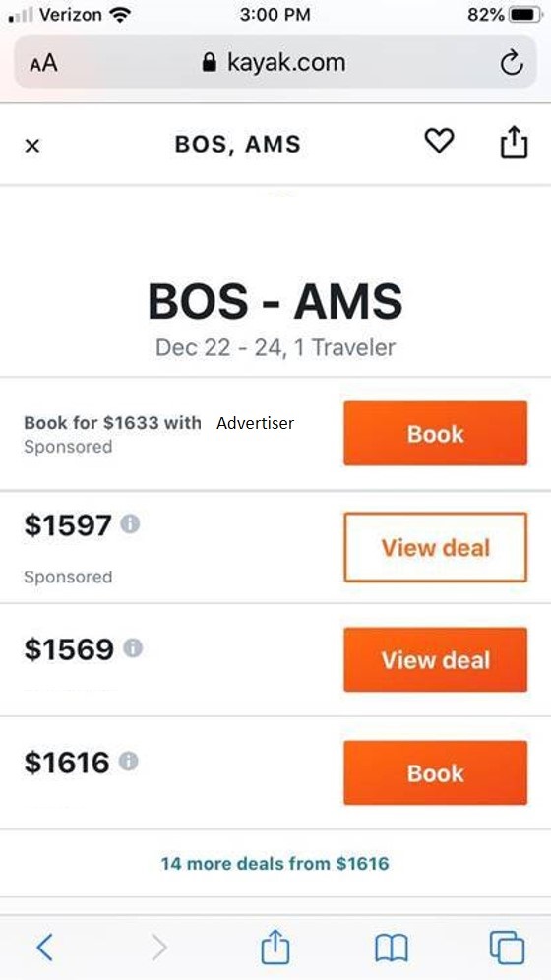Tap the Safari forward arrow
This screenshot has width=551, height=980.
pyautogui.click(x=159, y=949)
